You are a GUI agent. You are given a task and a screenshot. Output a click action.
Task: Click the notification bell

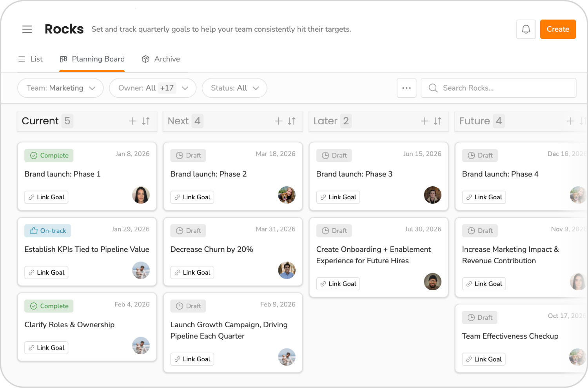(x=526, y=29)
